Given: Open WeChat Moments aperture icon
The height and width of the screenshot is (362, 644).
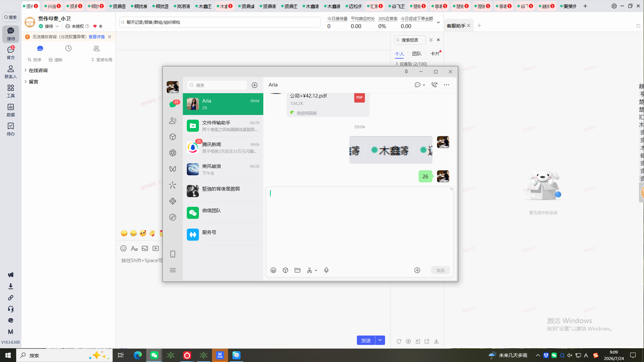Looking at the screenshot, I should coord(173,153).
